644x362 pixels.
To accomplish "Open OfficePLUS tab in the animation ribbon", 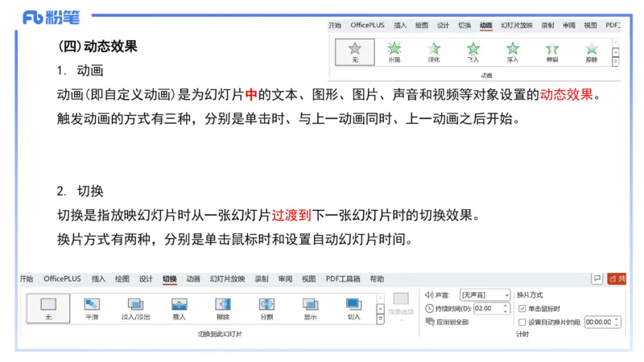I will 368,26.
